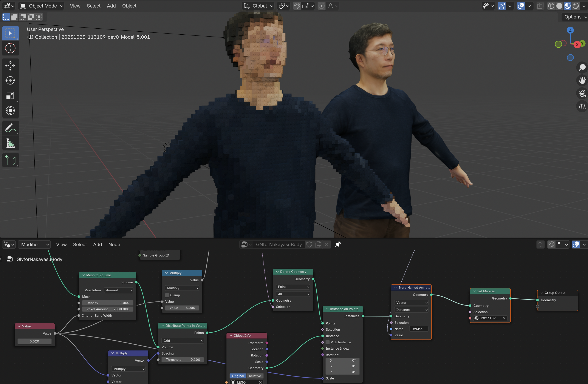Screen dimensions: 588x384
Task: Open the Object Mode dropdown
Action: coord(42,6)
